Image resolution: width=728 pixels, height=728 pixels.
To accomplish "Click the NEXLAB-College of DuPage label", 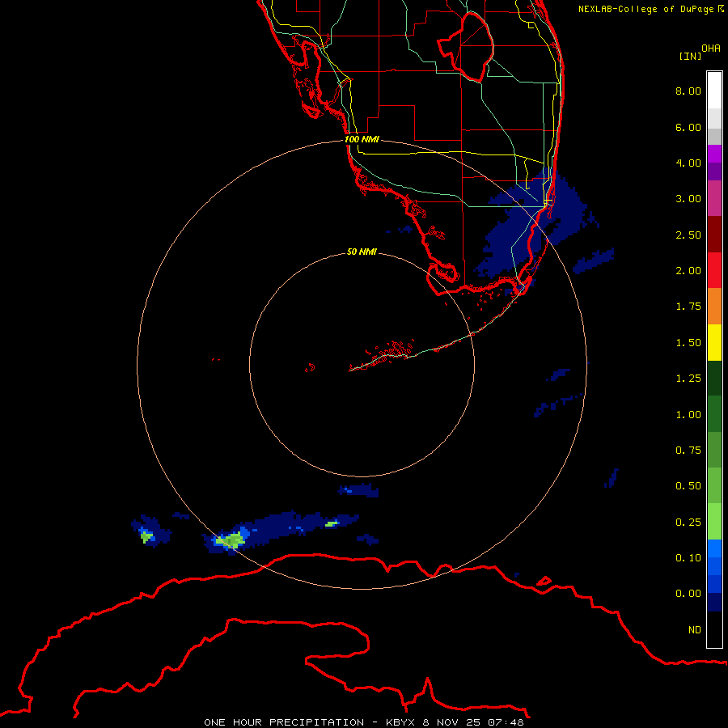I will [x=650, y=9].
